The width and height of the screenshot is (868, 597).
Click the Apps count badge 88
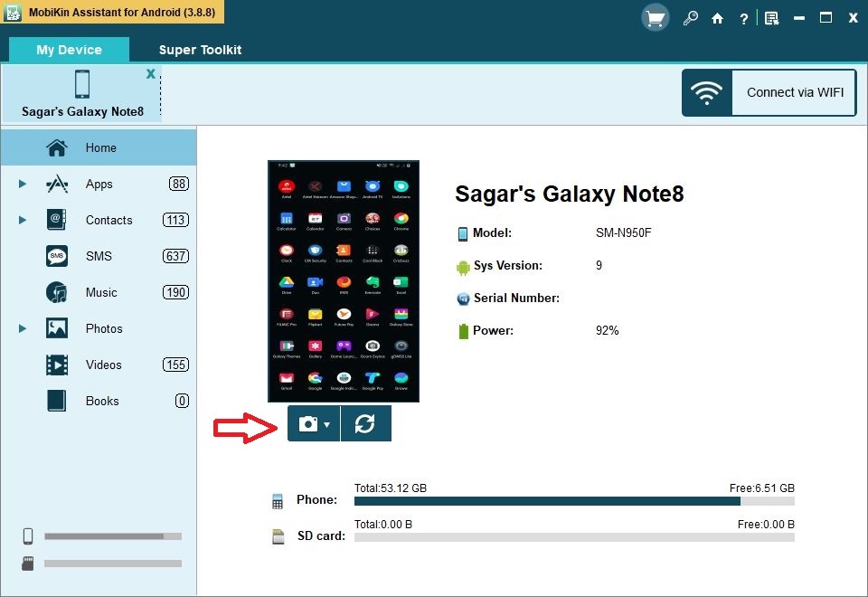coord(179,184)
